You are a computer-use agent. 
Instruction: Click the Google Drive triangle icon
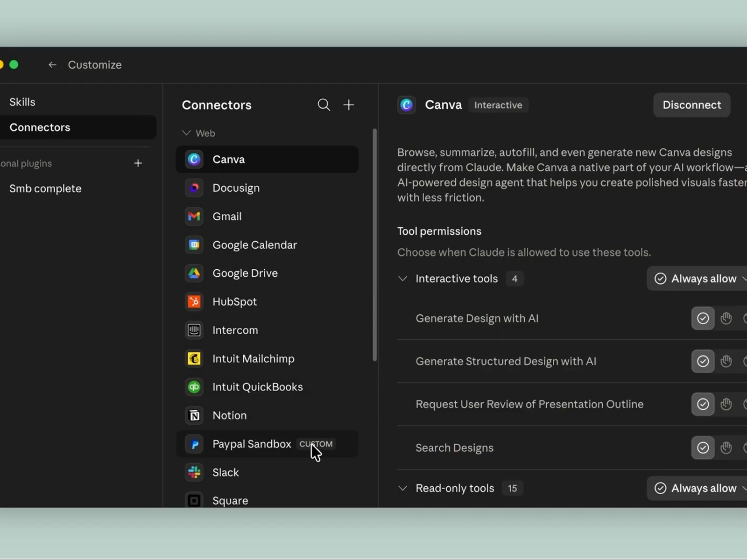pos(194,273)
